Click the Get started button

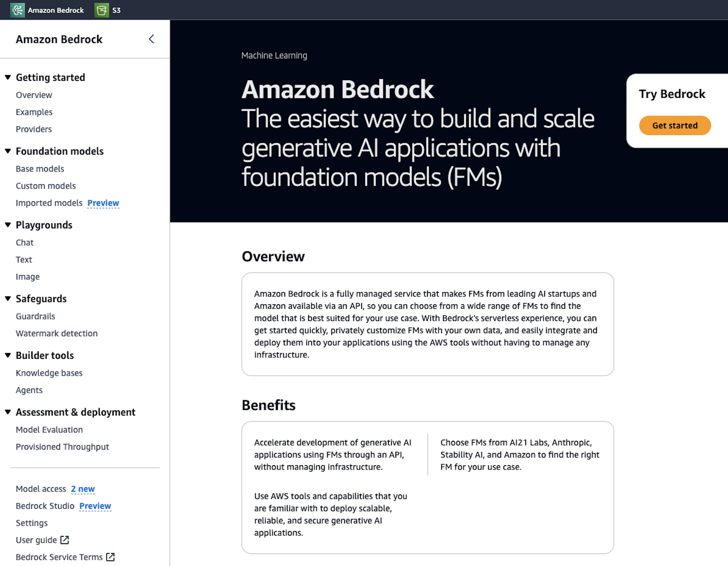tap(675, 125)
